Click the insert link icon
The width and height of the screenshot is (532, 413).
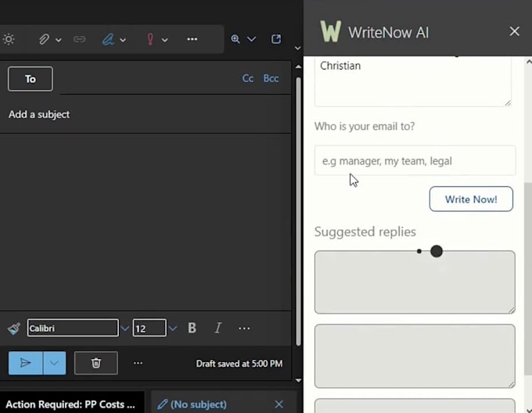[79, 39]
